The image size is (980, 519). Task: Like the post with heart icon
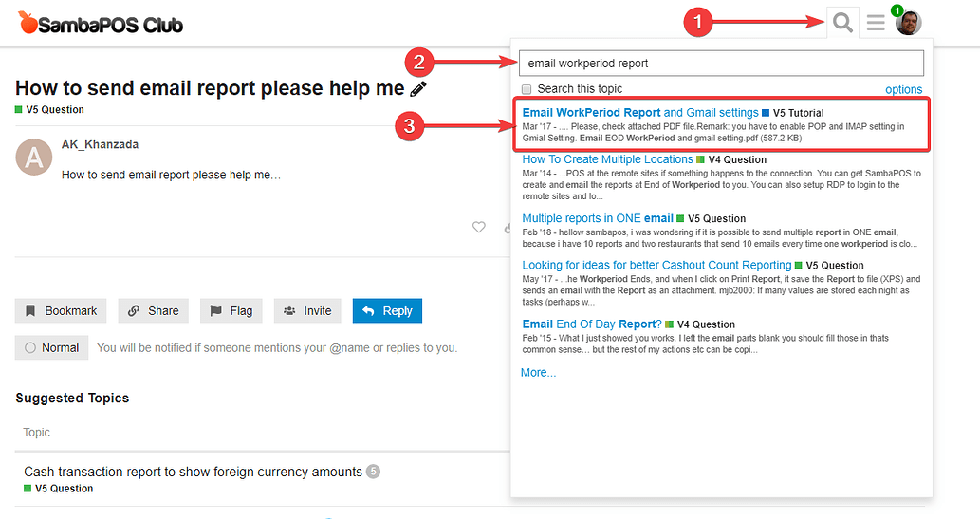[x=479, y=227]
